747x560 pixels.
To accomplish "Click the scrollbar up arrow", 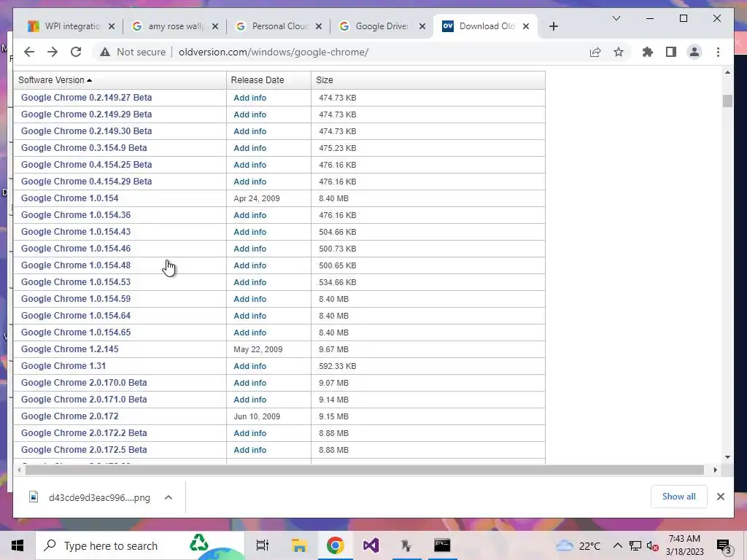I will 727,72.
